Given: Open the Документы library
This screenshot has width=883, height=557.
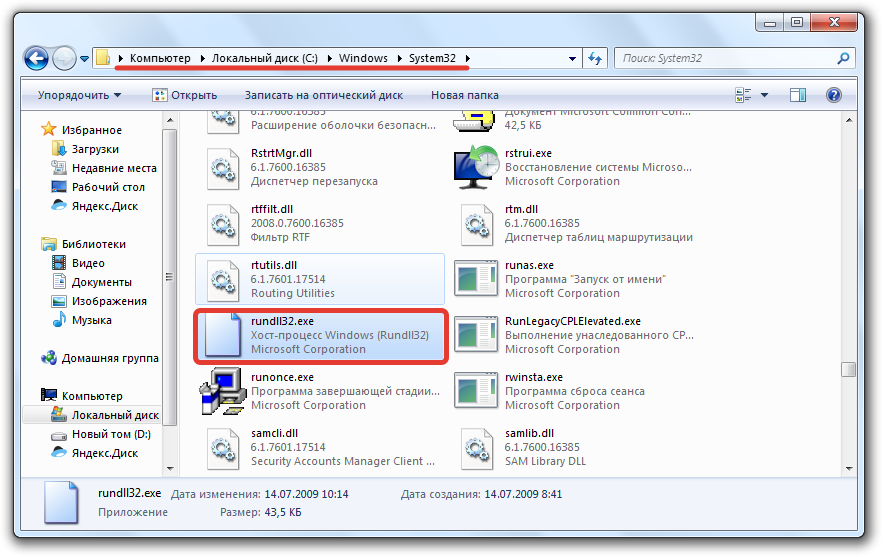Looking at the screenshot, I should 102,282.
